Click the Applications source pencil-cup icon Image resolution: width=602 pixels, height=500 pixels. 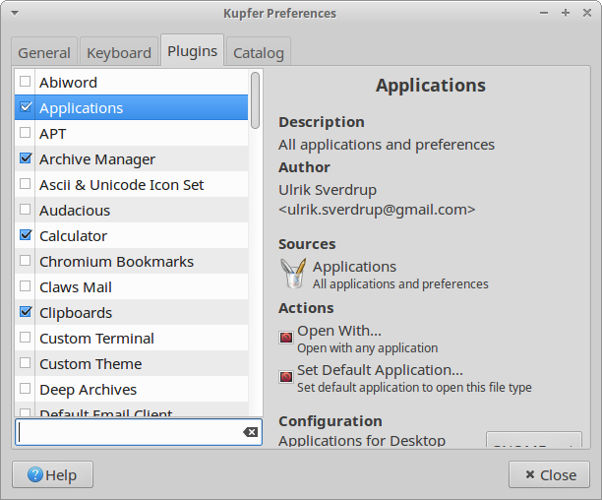coord(293,273)
